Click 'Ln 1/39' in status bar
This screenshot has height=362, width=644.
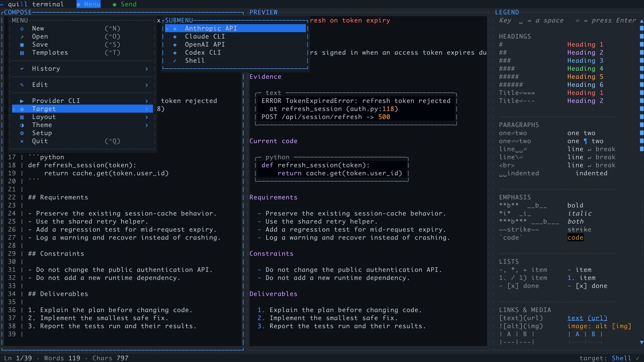pyautogui.click(x=18, y=358)
